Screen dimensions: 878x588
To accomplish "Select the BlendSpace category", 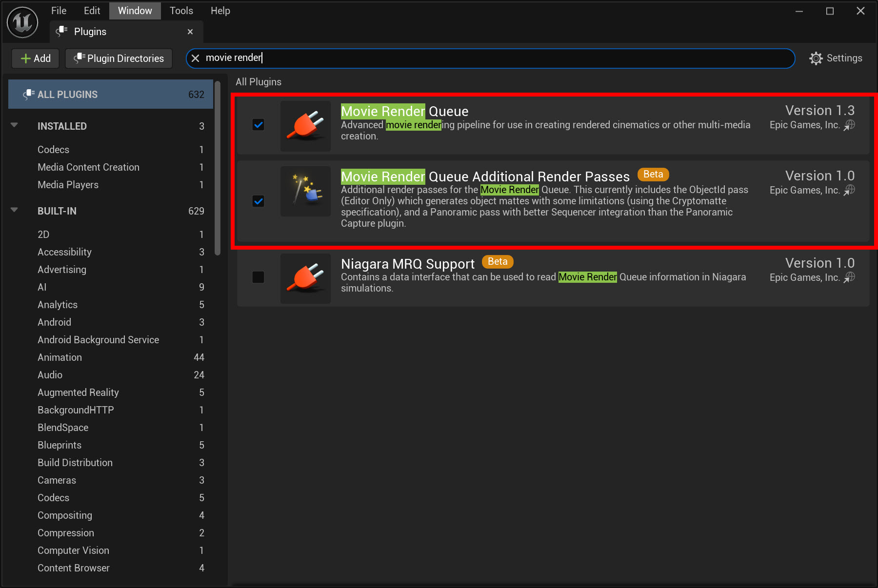I will [111, 428].
